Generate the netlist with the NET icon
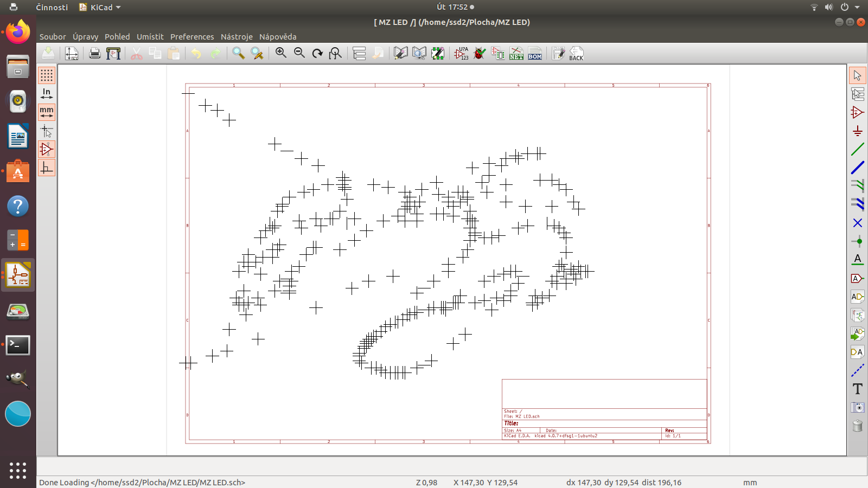The image size is (868, 488). [x=516, y=53]
